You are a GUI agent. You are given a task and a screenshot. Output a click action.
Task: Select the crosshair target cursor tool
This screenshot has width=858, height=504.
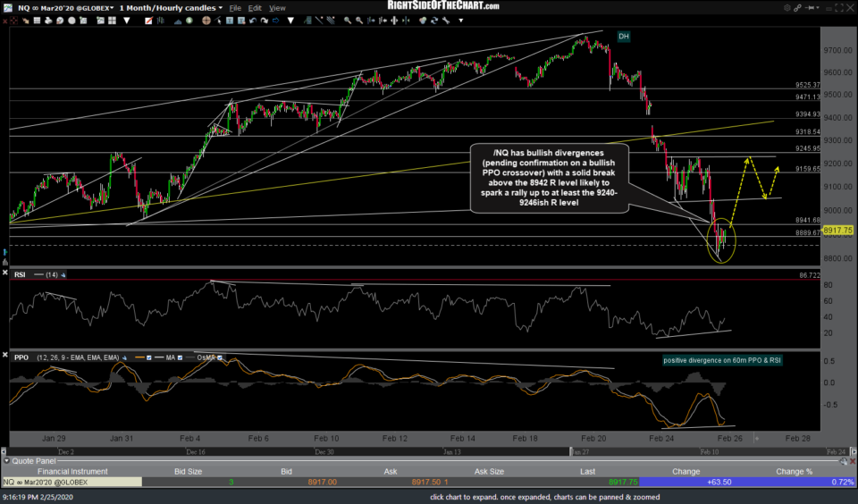click(x=206, y=21)
